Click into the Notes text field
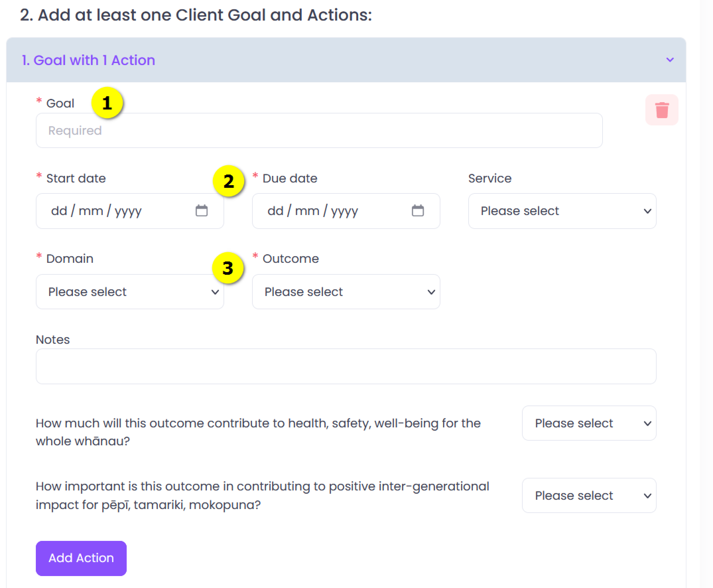Image resolution: width=713 pixels, height=588 pixels. 346,366
